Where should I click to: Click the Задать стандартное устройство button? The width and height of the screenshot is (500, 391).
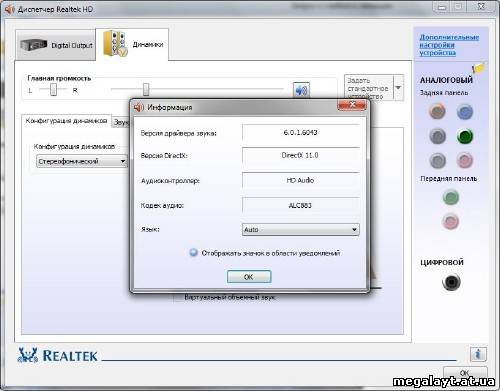pos(369,88)
